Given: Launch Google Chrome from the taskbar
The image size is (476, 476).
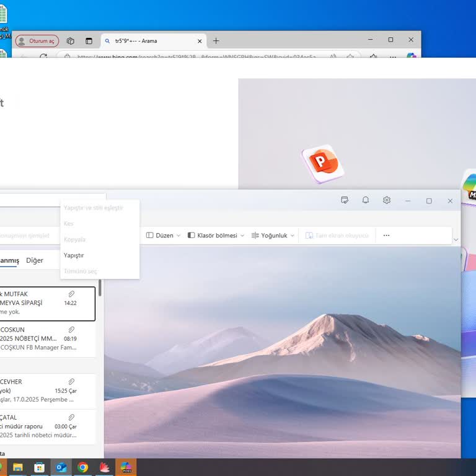Looking at the screenshot, I should [82, 467].
